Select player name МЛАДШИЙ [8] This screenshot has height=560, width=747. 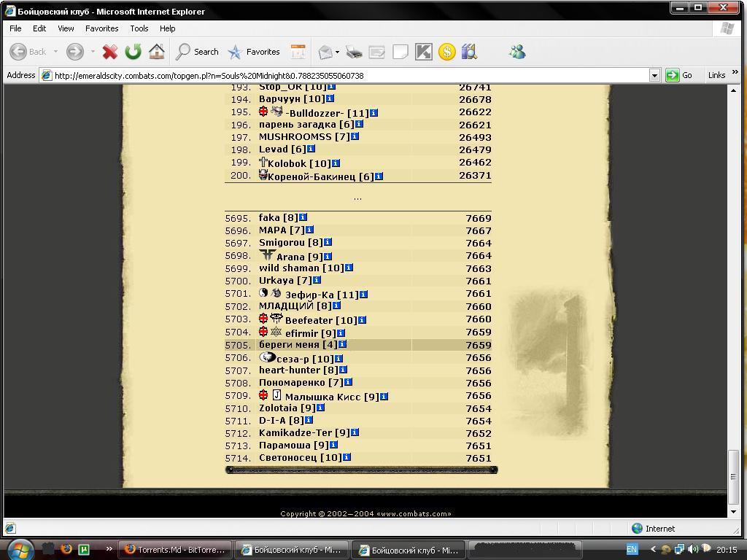pos(295,306)
